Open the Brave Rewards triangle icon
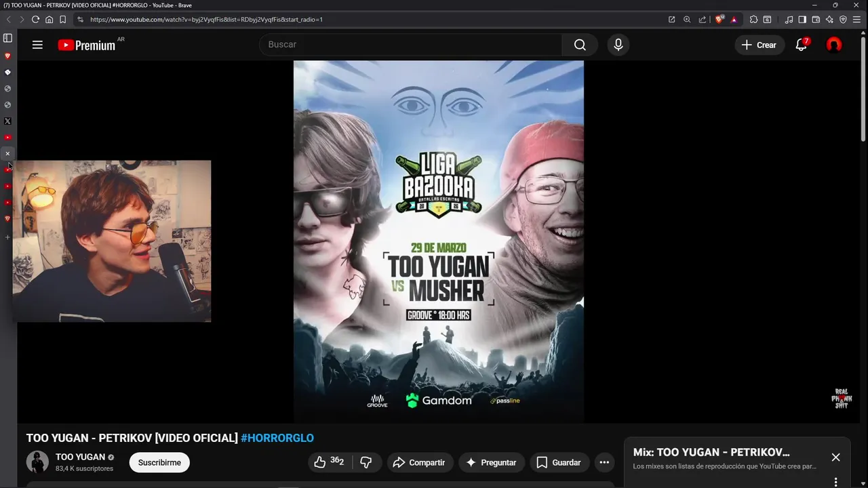 click(734, 20)
